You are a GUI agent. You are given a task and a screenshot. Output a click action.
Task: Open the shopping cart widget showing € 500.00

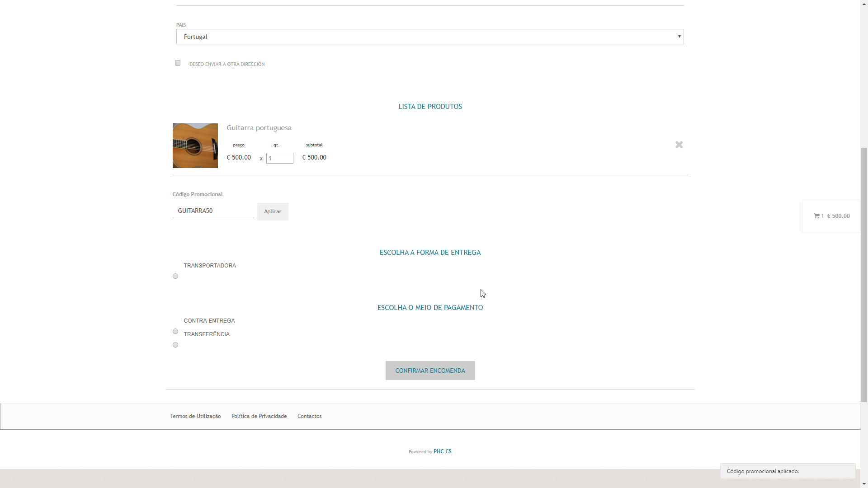(831, 216)
